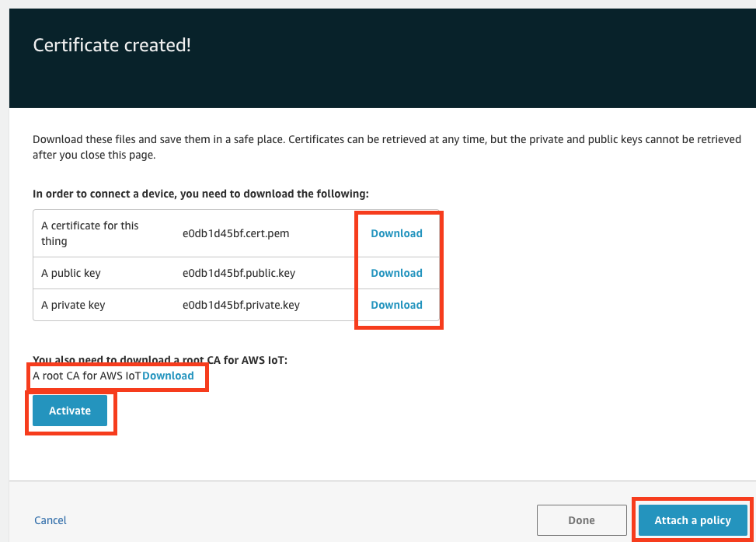Viewport: 756px width, 542px height.
Task: Click the 'A private key' label
Action: click(73, 305)
